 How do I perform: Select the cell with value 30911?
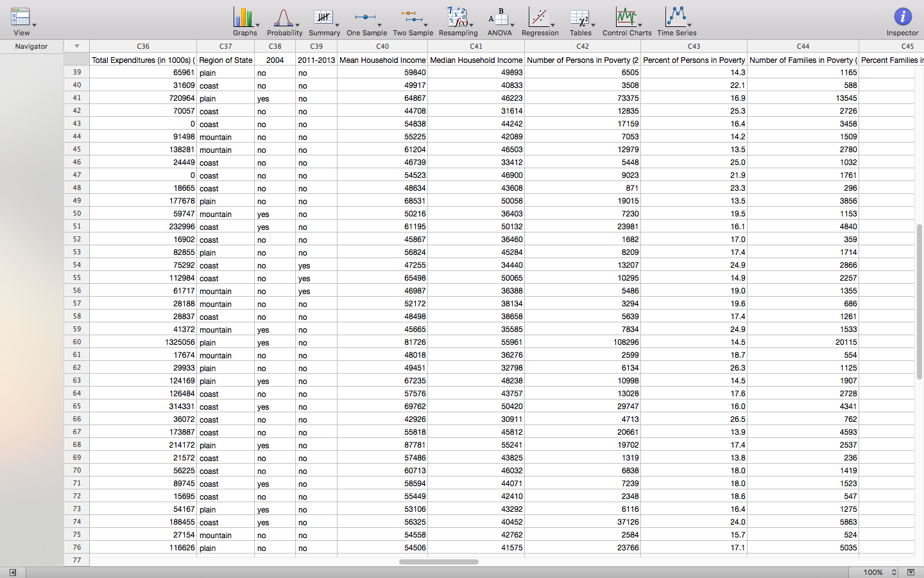click(476, 419)
